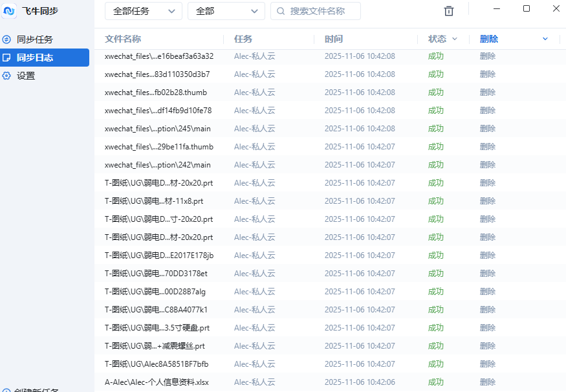Click the 删除 column header label

tap(489, 39)
